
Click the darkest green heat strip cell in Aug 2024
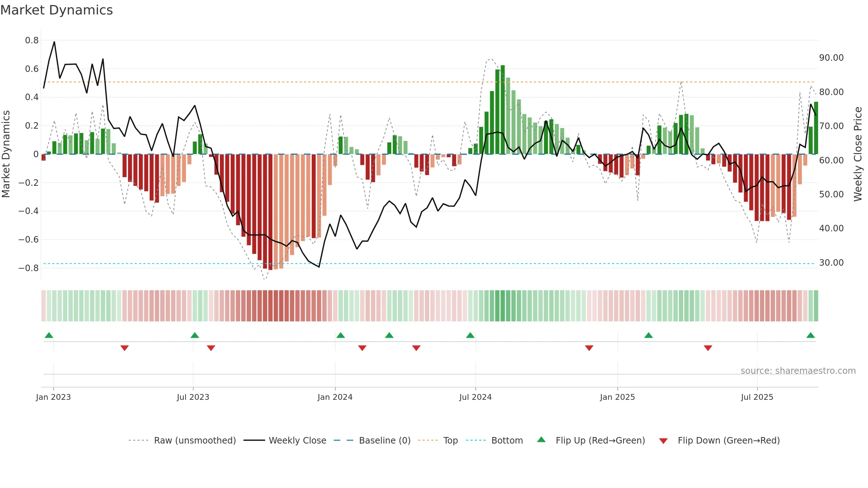click(x=503, y=306)
